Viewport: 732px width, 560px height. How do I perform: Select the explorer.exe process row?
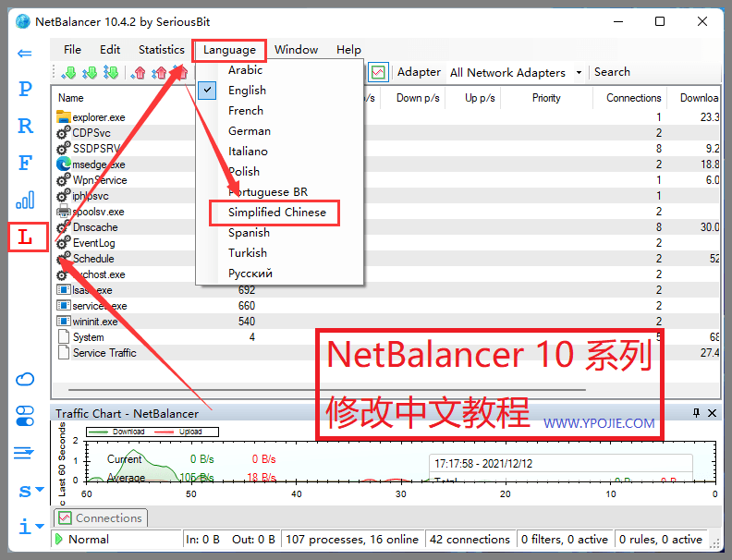pos(386,117)
